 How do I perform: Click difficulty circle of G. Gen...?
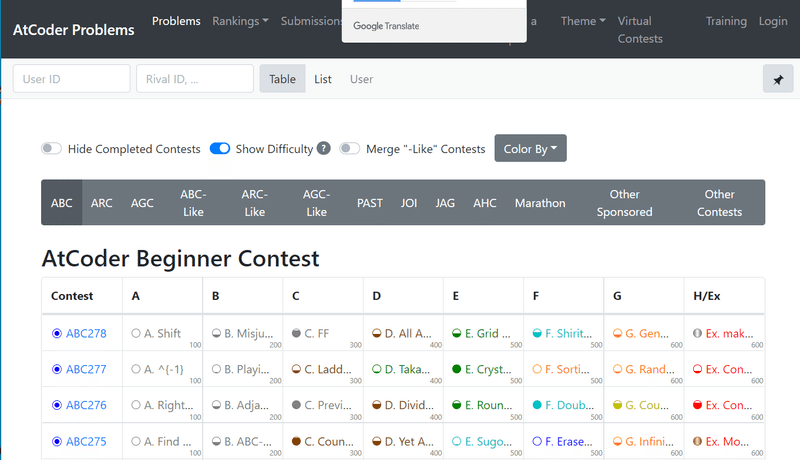[617, 333]
